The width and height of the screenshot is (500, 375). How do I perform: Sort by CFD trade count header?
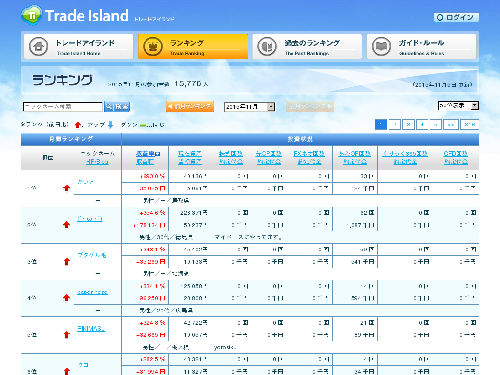tap(456, 154)
